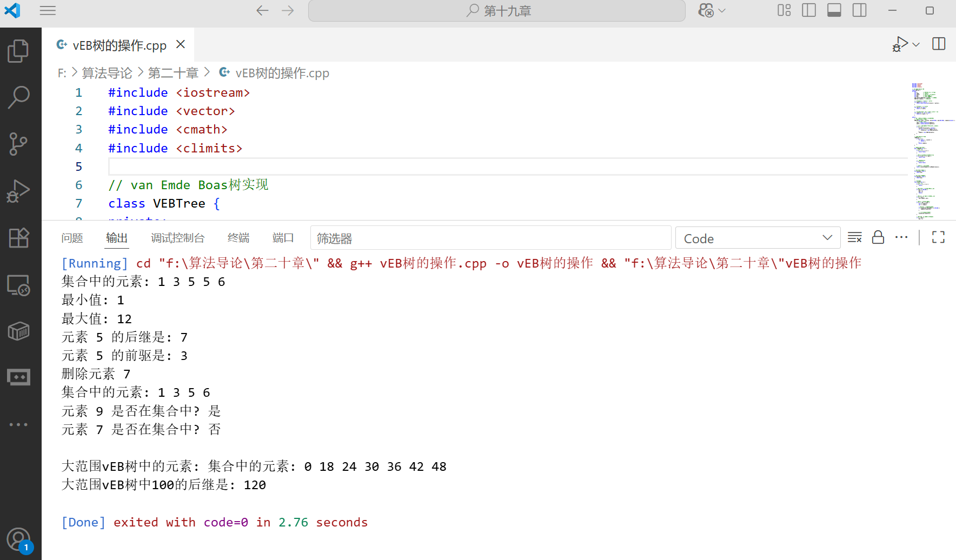Image resolution: width=956 pixels, height=560 pixels.
Task: Switch to the 终端 panel tab
Action: (x=238, y=238)
